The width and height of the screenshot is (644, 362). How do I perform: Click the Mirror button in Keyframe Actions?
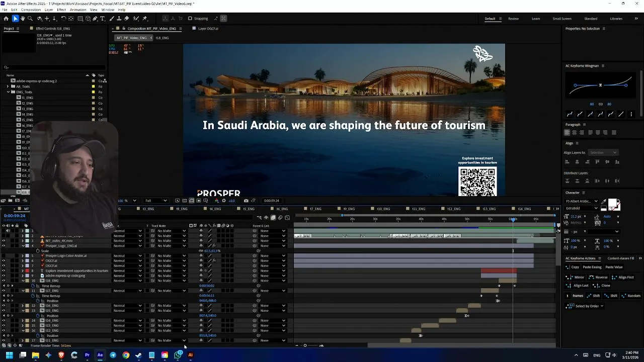click(576, 278)
